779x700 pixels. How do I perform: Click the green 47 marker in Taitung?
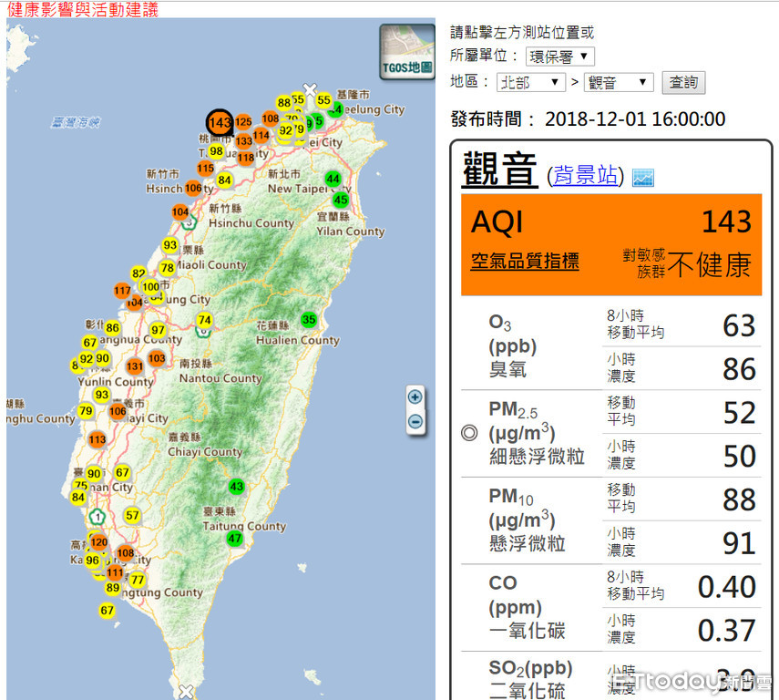[235, 539]
